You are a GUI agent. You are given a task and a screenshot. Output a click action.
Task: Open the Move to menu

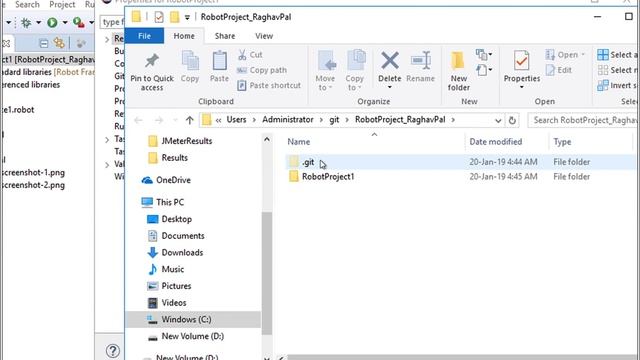click(325, 71)
